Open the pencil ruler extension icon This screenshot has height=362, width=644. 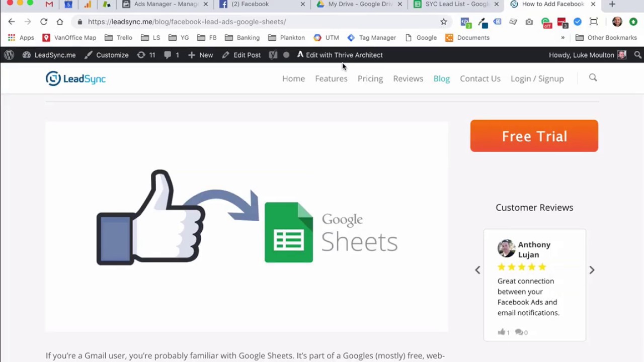tap(513, 22)
